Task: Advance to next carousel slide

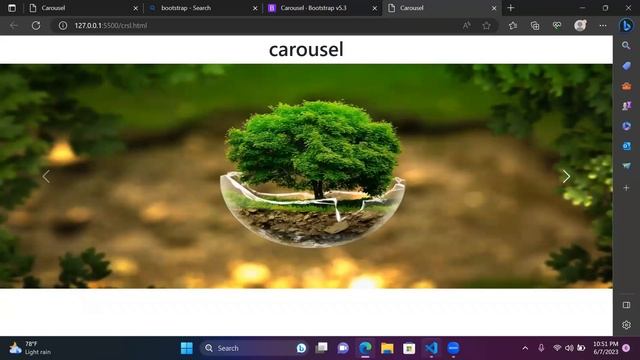Action: pos(566,176)
